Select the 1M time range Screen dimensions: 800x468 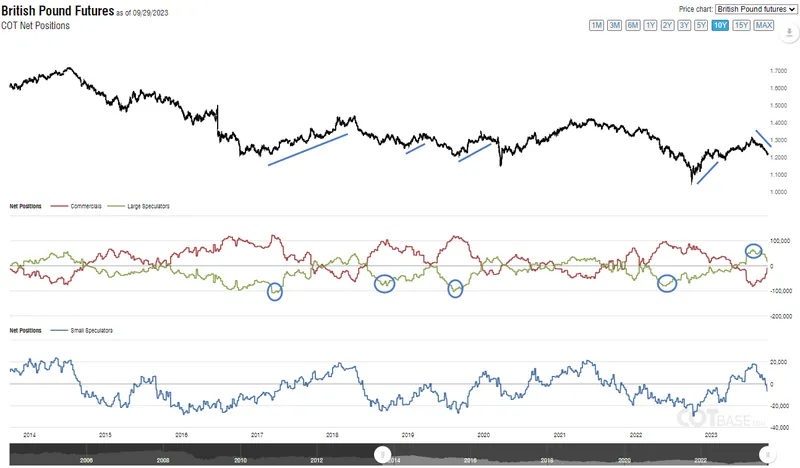(x=596, y=26)
